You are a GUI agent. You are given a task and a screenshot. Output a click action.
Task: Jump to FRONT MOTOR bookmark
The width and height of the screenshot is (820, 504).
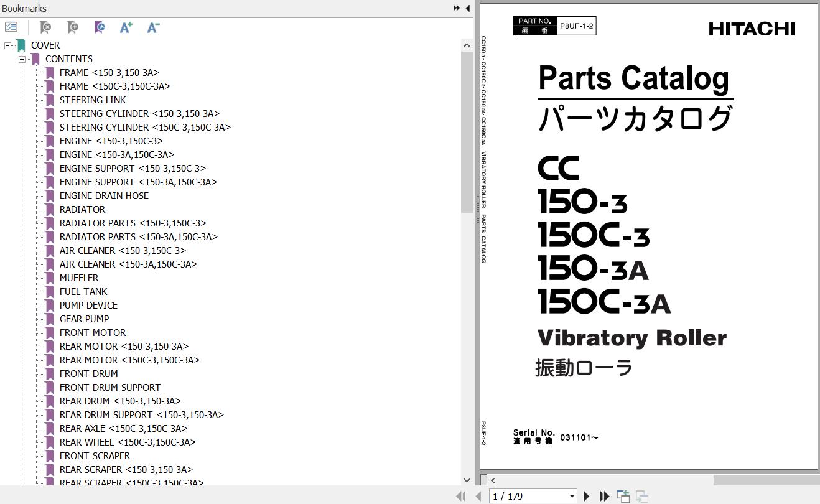(x=93, y=333)
